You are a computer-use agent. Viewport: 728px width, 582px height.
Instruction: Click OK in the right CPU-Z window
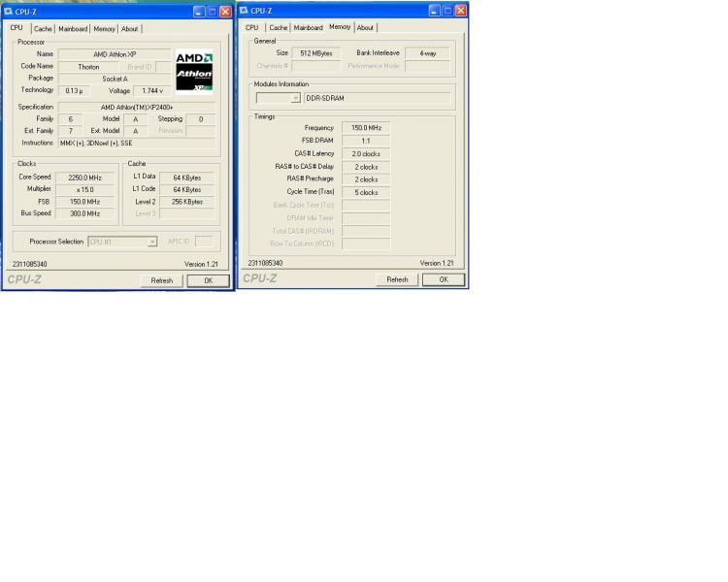444,280
